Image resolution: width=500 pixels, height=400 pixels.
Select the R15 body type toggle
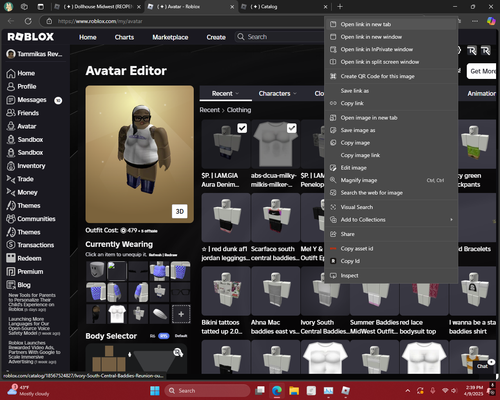tap(164, 336)
